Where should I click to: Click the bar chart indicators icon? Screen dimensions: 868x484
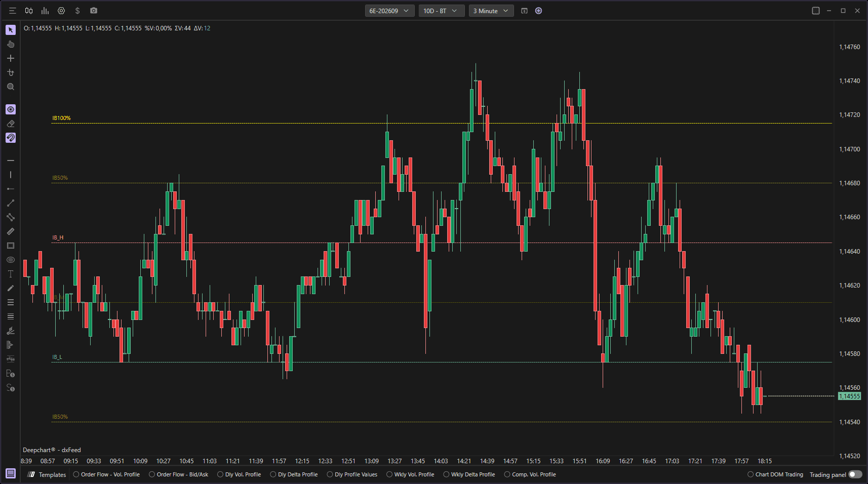pyautogui.click(x=45, y=11)
